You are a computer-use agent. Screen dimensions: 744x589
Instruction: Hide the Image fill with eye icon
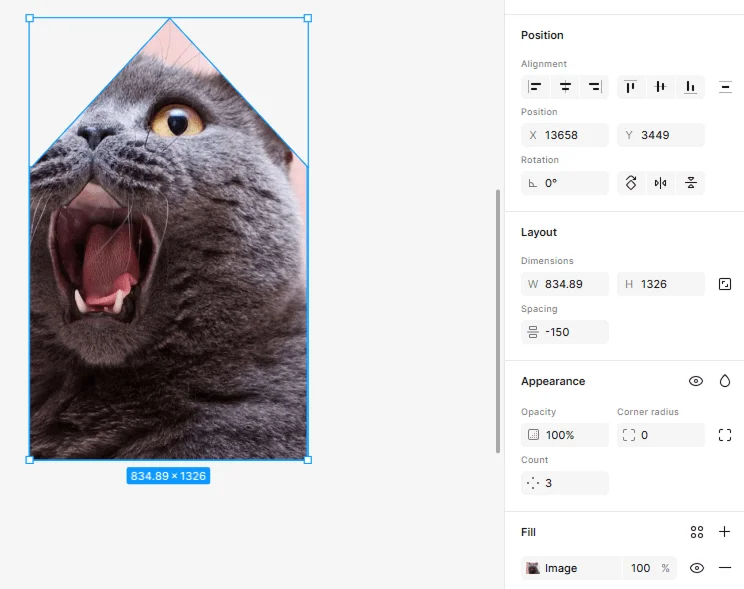[x=697, y=568]
